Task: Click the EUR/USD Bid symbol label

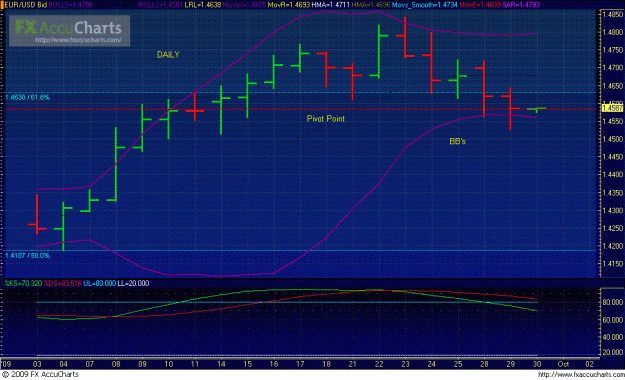Action: (x=25, y=5)
